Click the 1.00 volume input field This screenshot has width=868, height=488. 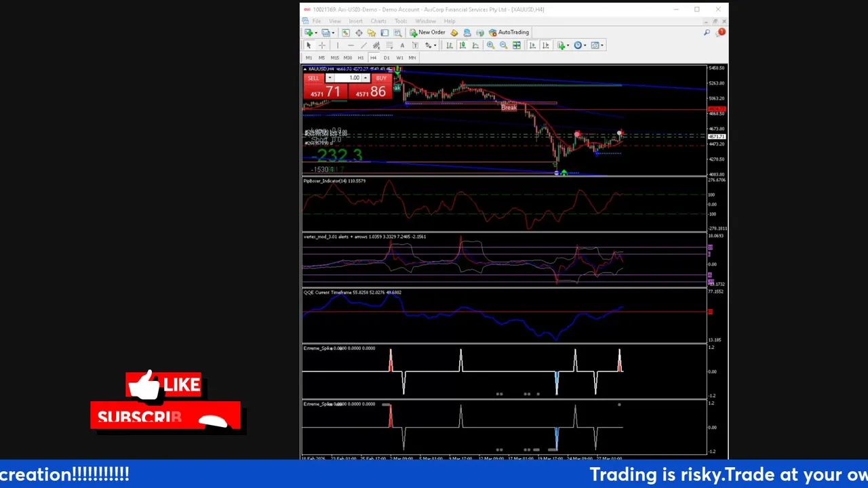[x=347, y=78]
